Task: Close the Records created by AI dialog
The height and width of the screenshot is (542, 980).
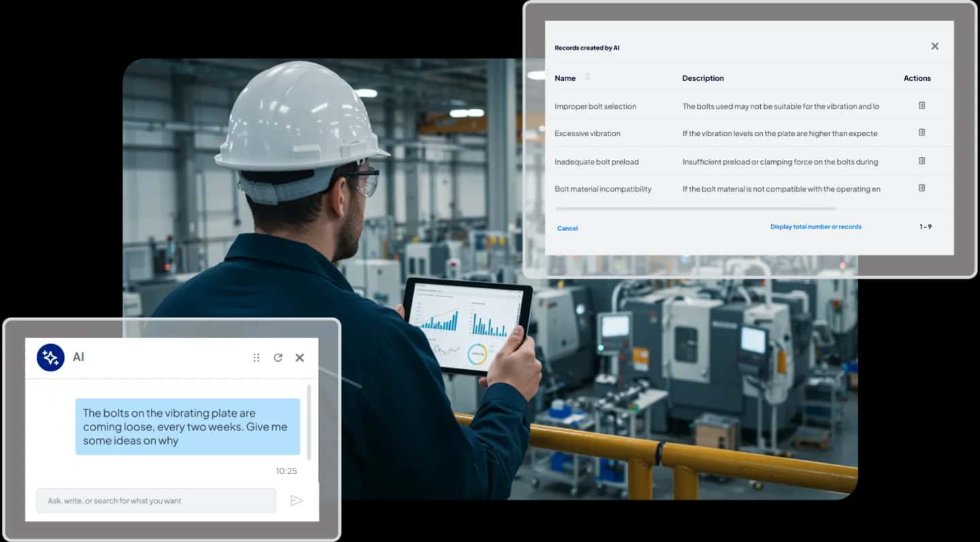Action: click(934, 46)
